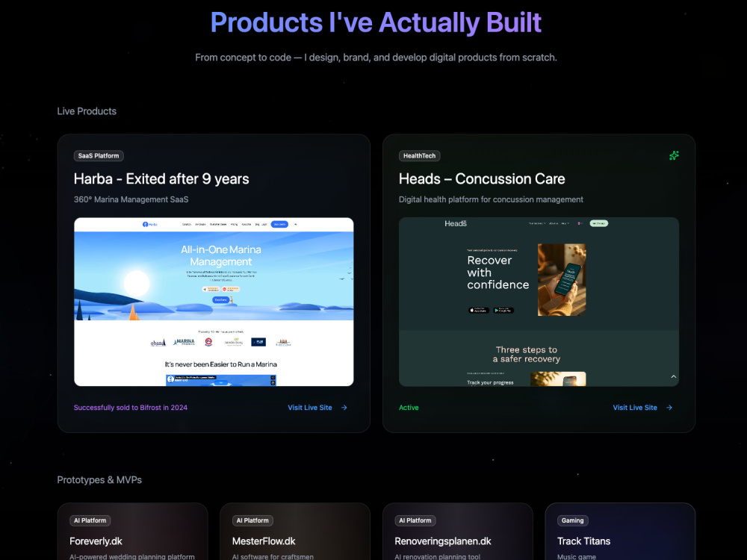Click the Harba - Exited after 9 years title
This screenshot has height=560, width=747.
[x=161, y=179]
